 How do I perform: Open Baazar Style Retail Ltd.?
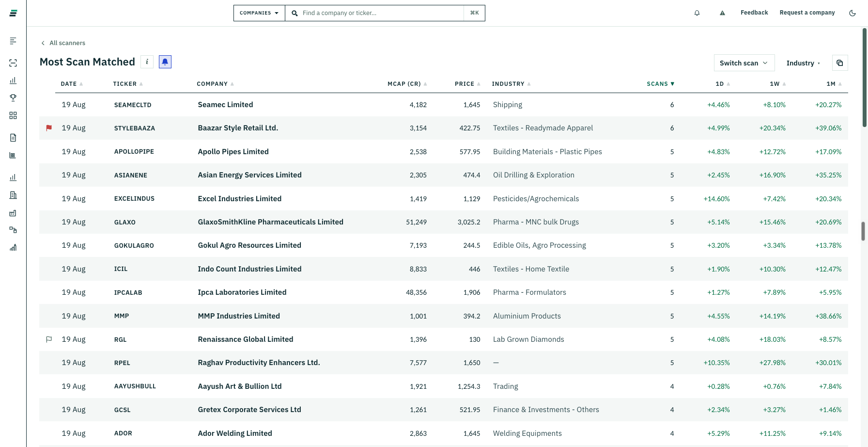pos(238,128)
